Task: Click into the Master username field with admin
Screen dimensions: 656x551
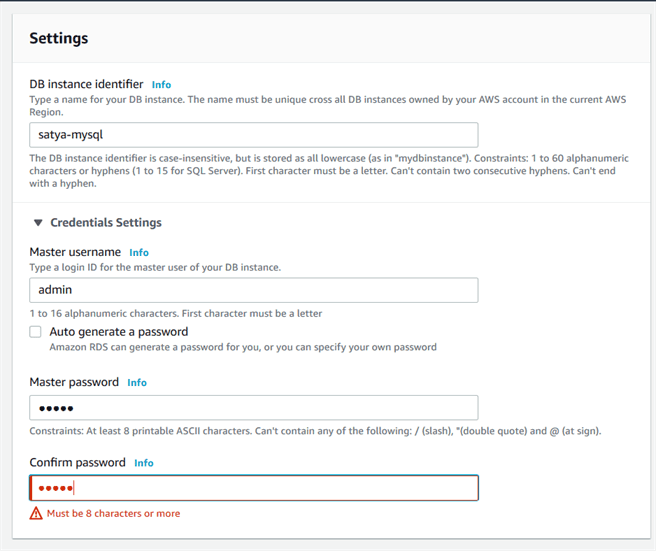Action: coord(253,290)
